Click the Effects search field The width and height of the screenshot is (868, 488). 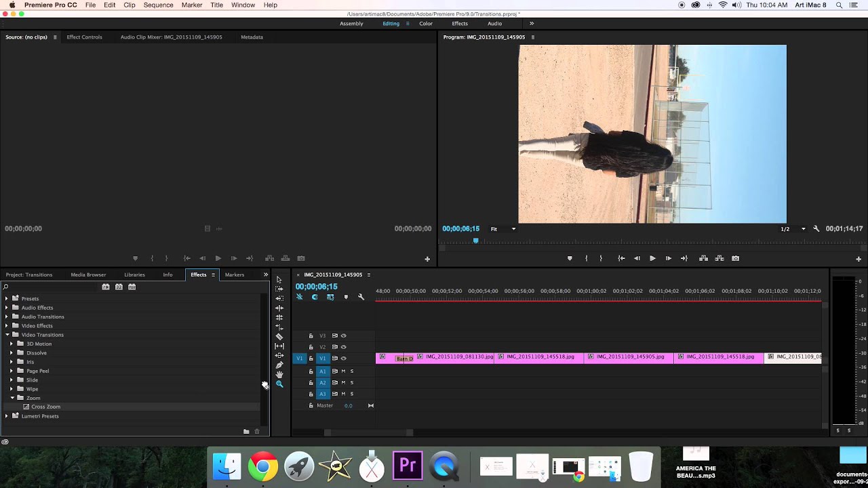click(x=50, y=287)
